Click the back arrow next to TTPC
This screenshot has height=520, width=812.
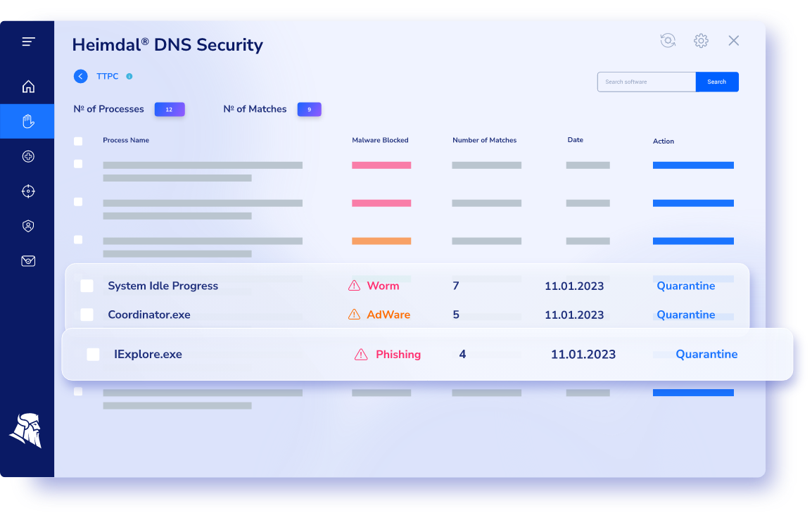point(80,76)
